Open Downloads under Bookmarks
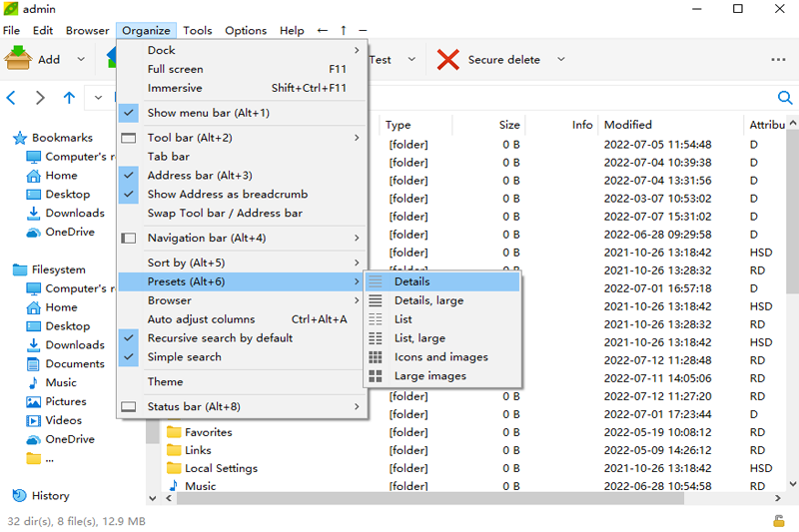The image size is (799, 532). [x=74, y=214]
